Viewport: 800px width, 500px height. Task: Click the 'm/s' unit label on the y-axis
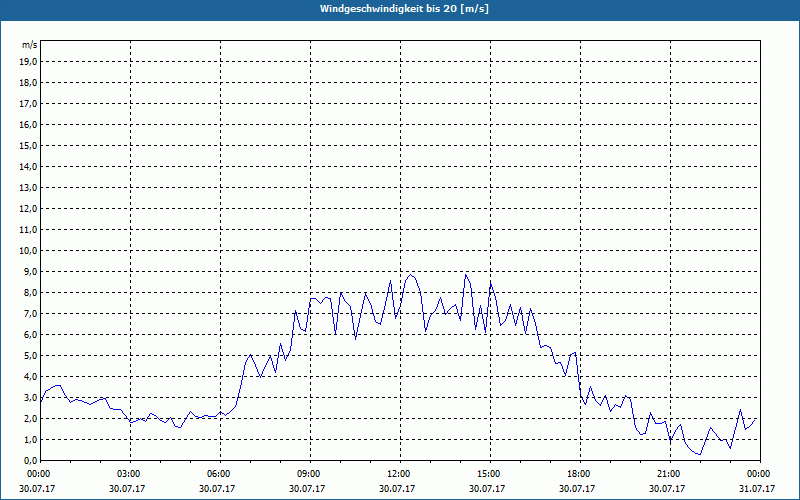29,45
